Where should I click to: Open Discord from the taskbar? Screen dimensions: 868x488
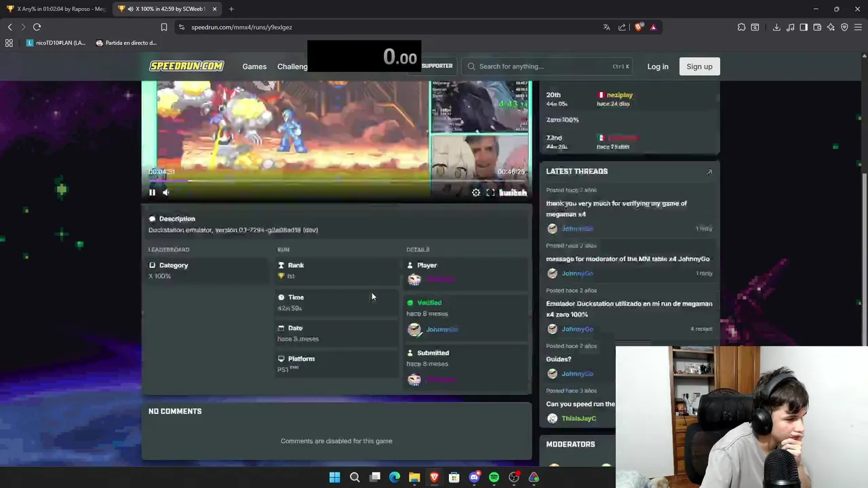[x=474, y=477]
